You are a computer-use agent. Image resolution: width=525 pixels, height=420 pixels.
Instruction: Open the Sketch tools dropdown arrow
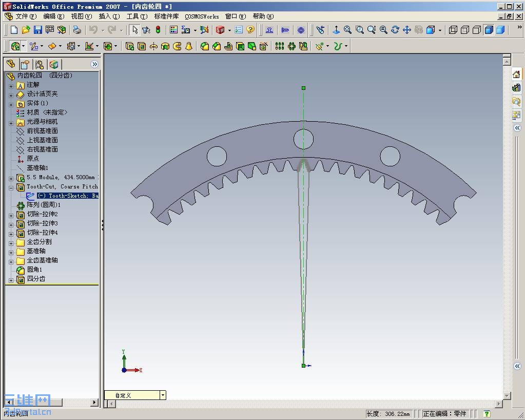click(42, 46)
